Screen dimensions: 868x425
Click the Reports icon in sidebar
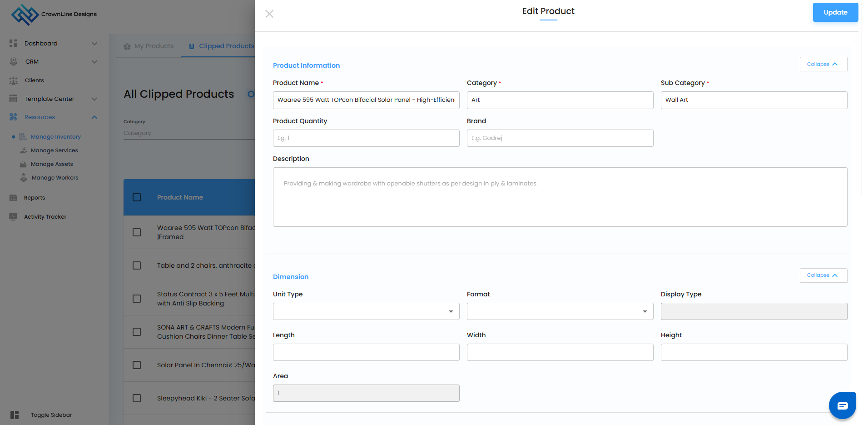[x=13, y=198]
